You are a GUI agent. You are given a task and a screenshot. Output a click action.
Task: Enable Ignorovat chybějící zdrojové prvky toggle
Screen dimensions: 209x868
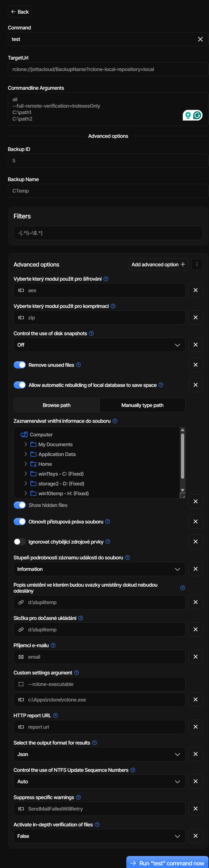coord(20,542)
